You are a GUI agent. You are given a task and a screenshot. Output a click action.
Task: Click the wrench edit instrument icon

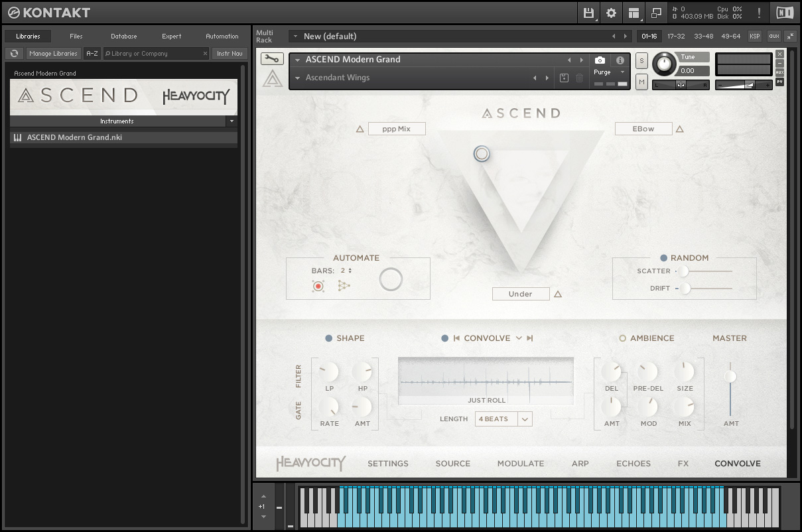[271, 59]
